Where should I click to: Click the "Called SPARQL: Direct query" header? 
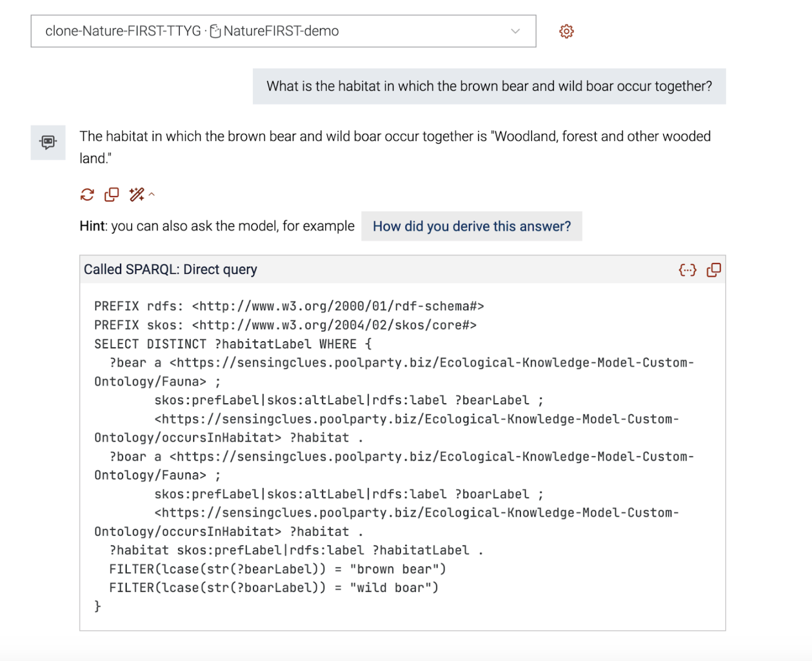point(171,270)
